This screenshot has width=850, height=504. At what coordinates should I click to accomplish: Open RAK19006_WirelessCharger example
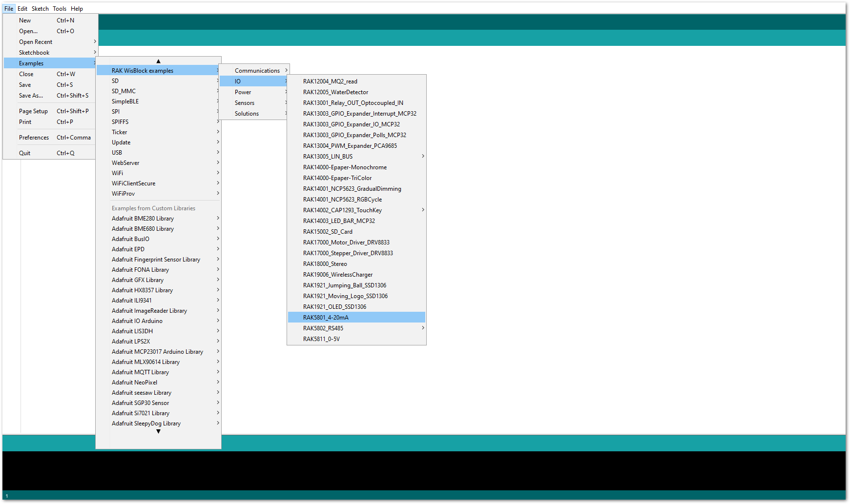tap(356, 275)
